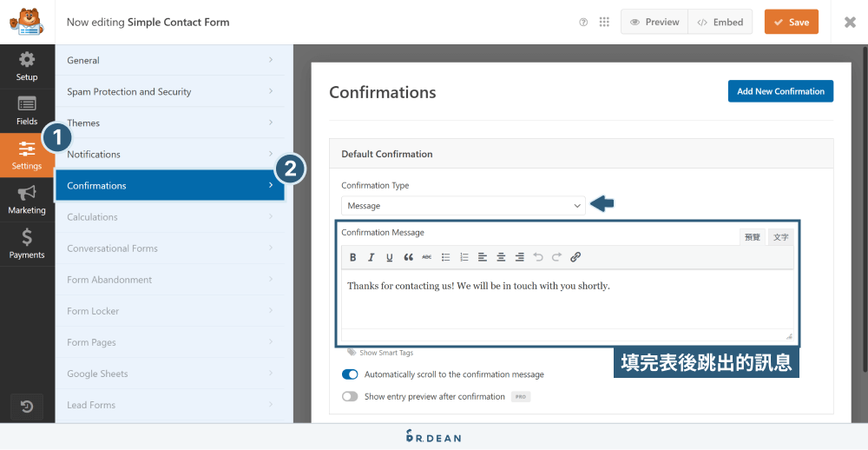868x450 pixels.
Task: Open the Settings sliders panel
Action: (x=27, y=156)
